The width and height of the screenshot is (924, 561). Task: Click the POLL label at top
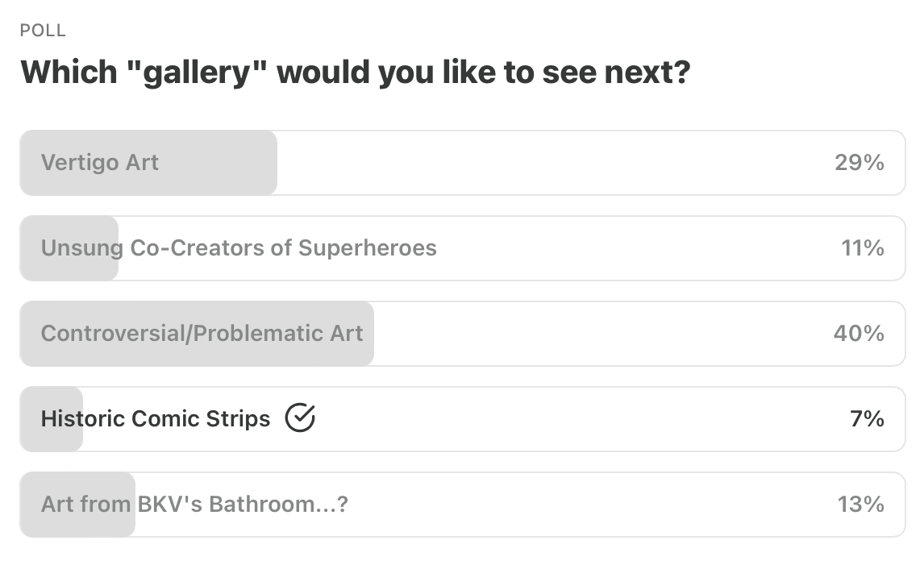(43, 31)
